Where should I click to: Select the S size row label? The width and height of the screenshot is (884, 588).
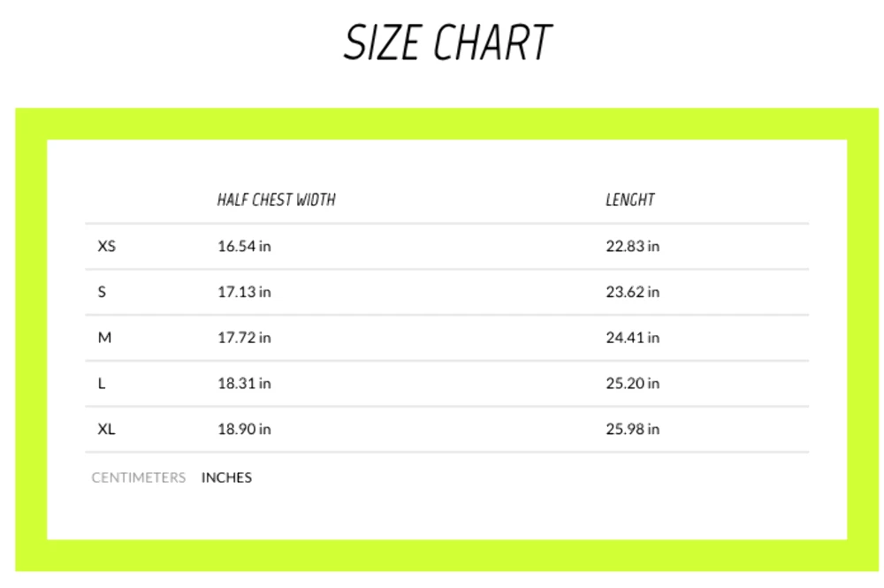click(x=102, y=292)
